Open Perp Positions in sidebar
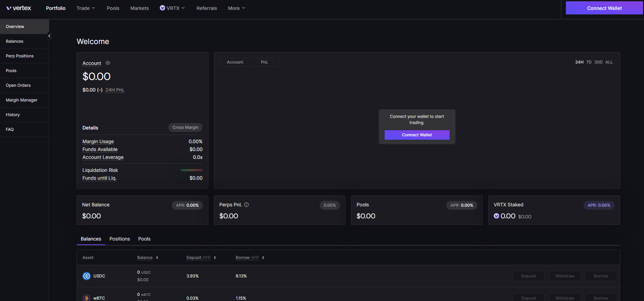The image size is (644, 301). pos(25,56)
